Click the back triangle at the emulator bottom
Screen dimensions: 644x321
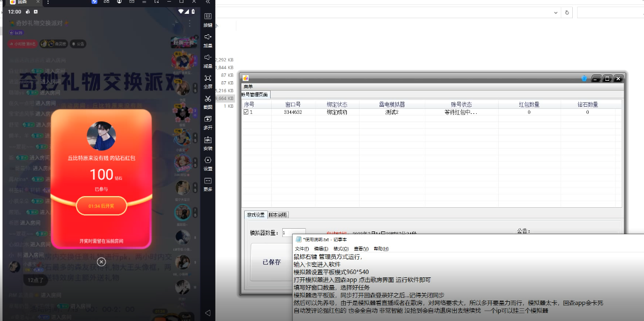(x=208, y=312)
